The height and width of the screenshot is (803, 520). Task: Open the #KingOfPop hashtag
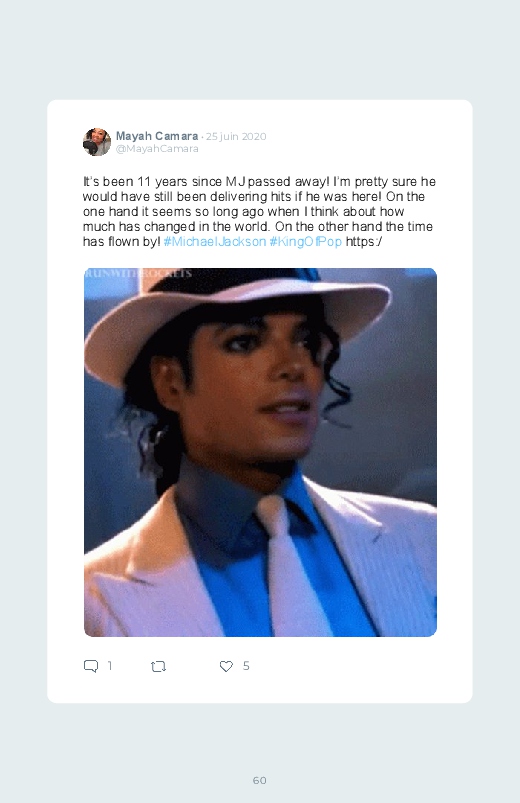click(x=305, y=241)
